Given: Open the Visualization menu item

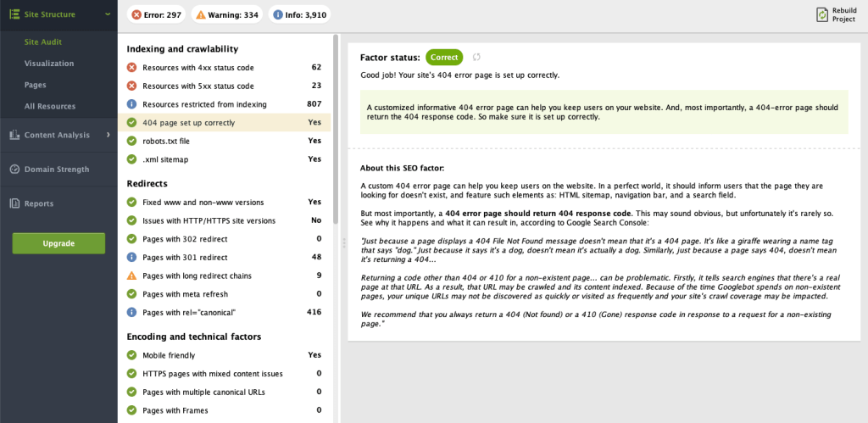Looking at the screenshot, I should click(48, 63).
